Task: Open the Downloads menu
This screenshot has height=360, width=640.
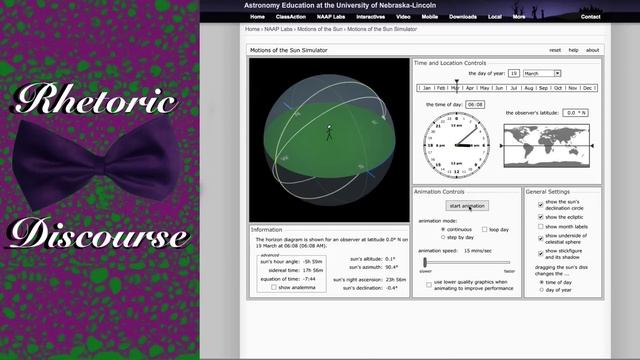Action: click(463, 17)
